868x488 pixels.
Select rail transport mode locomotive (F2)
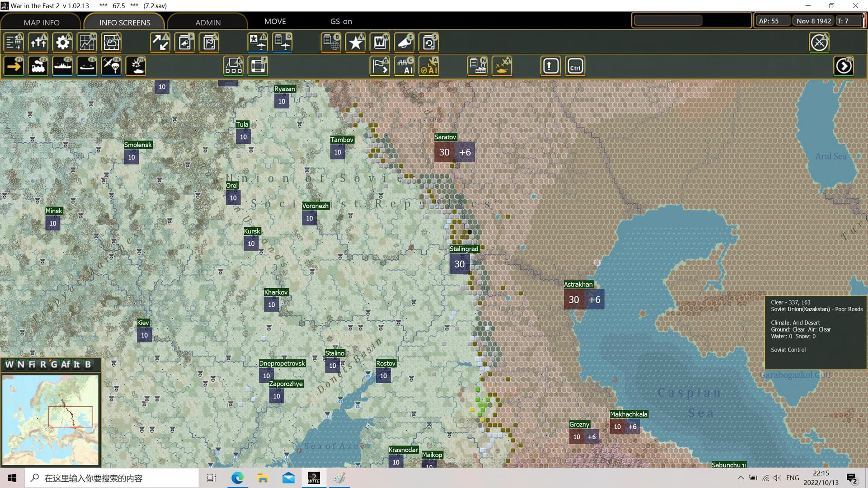tap(38, 66)
